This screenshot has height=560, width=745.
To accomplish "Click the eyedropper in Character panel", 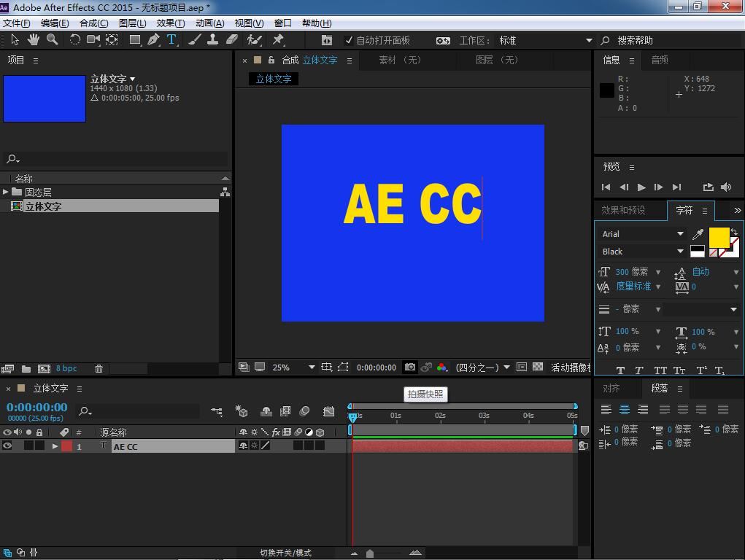I will point(698,233).
